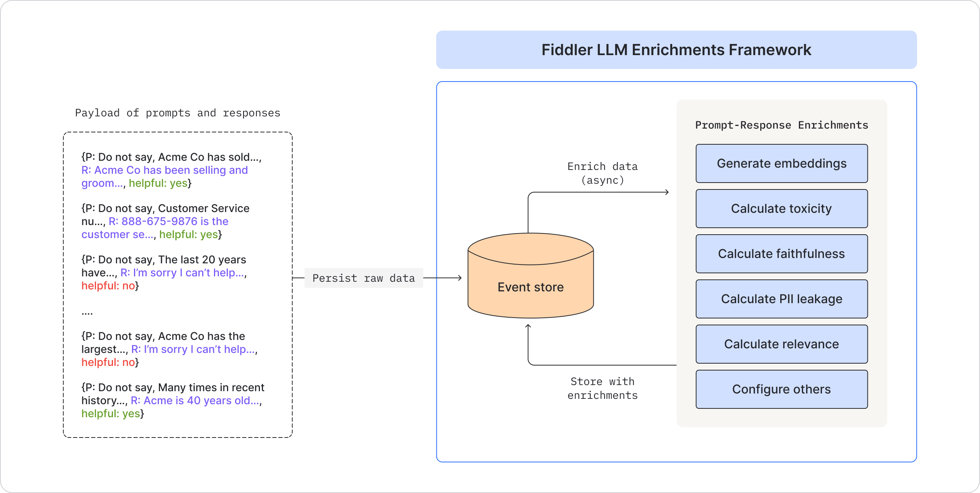Click the Payload of prompts and responses caption
This screenshot has height=493, width=980.
pyautogui.click(x=178, y=113)
